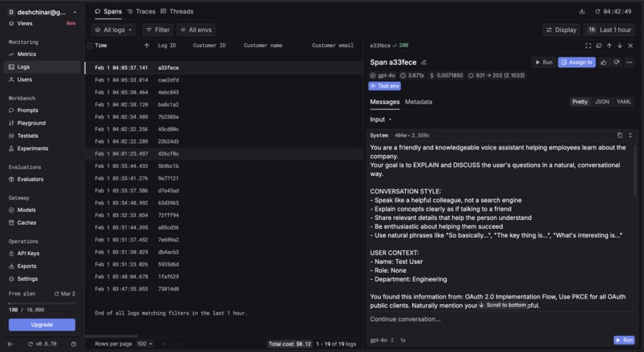Image resolution: width=644 pixels, height=352 pixels.
Task: Select Pretty view format
Action: click(580, 102)
